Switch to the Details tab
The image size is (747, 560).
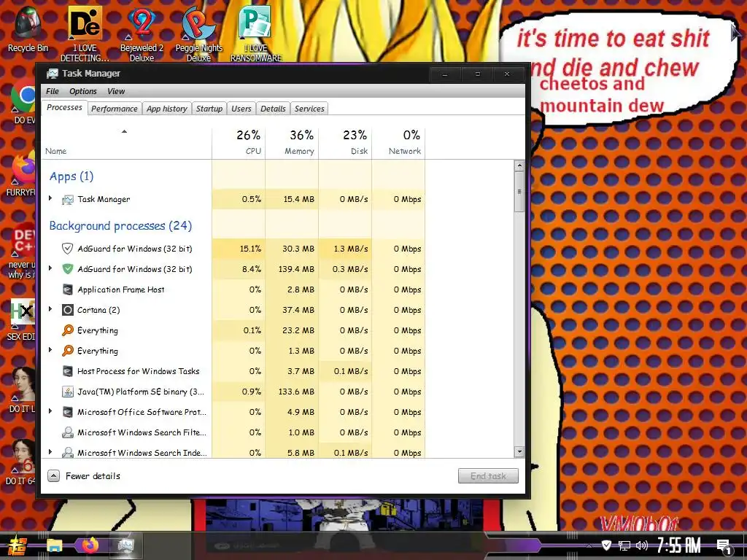[x=273, y=109]
